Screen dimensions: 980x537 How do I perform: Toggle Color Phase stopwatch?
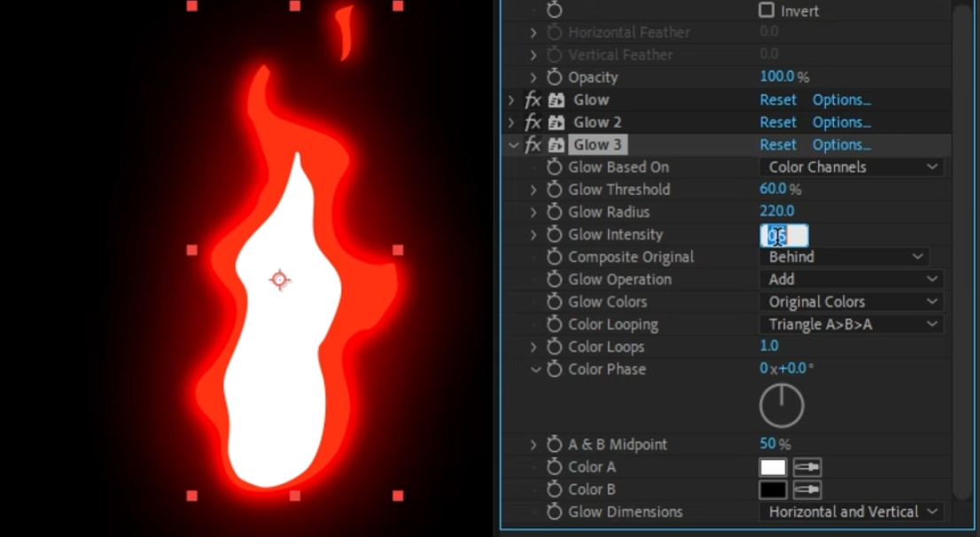[x=555, y=370]
